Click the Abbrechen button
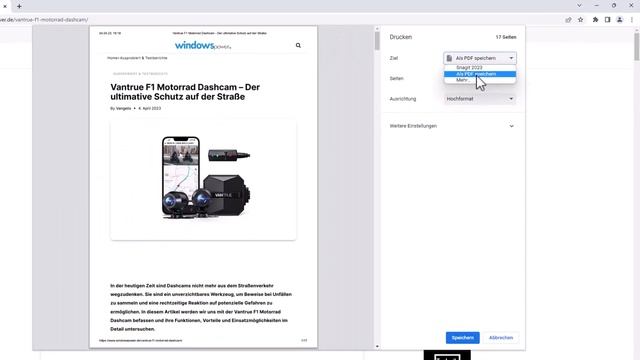This screenshot has width=640, height=360. (x=501, y=338)
